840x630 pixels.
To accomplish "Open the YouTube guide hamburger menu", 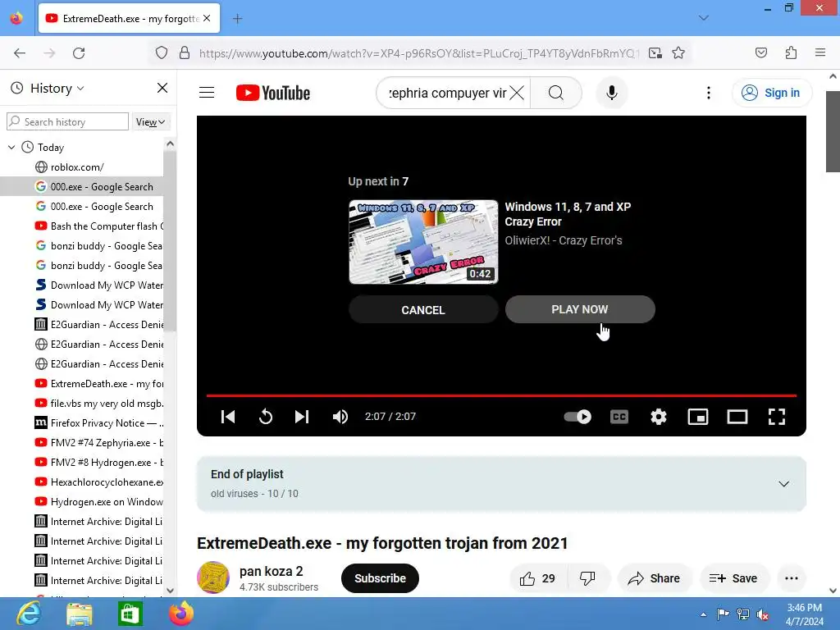I will point(207,93).
